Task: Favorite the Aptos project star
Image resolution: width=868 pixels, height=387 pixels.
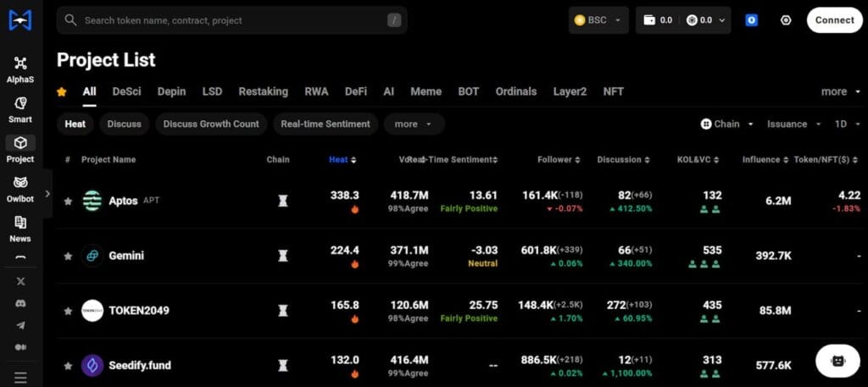Action: point(68,202)
